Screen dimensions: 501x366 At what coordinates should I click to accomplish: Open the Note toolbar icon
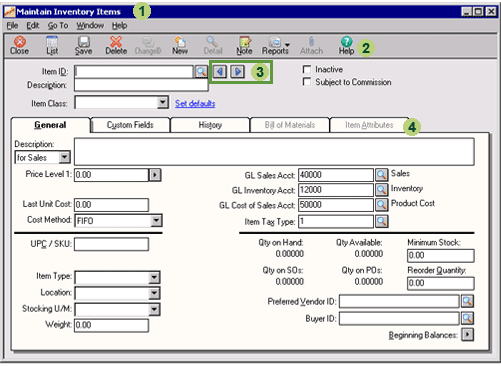tap(244, 45)
